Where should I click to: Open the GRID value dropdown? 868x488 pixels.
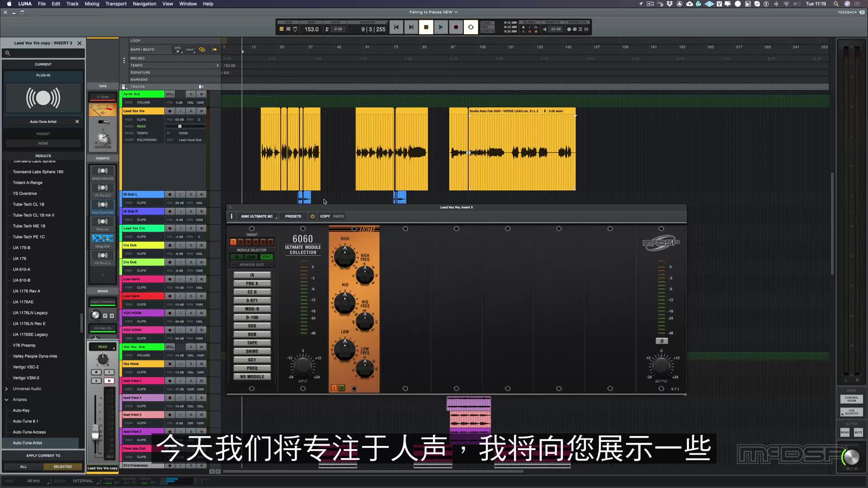(178, 50)
